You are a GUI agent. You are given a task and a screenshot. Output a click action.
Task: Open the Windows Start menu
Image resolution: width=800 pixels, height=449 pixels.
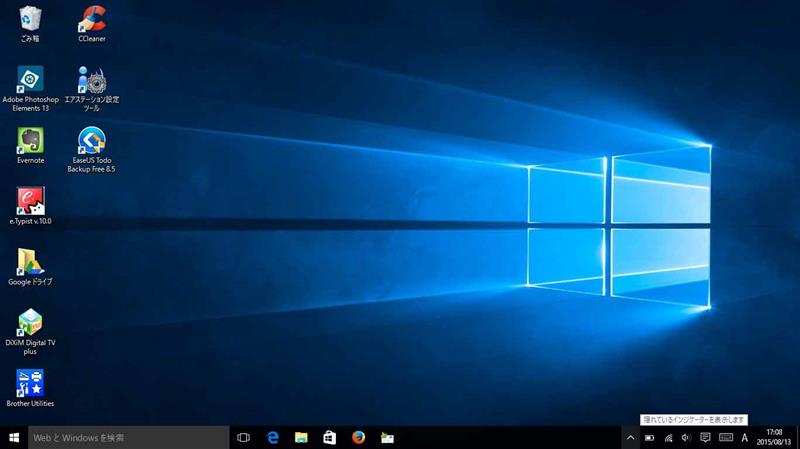click(x=14, y=438)
